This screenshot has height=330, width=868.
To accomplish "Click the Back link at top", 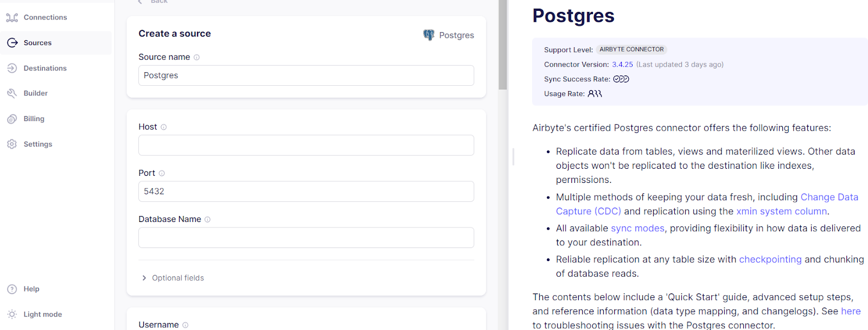I will click(x=159, y=2).
